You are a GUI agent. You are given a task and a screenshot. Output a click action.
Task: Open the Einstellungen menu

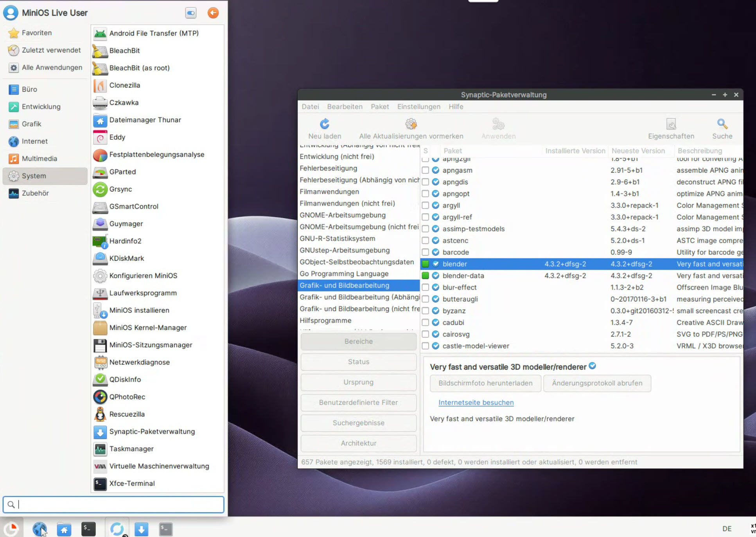[x=418, y=106]
